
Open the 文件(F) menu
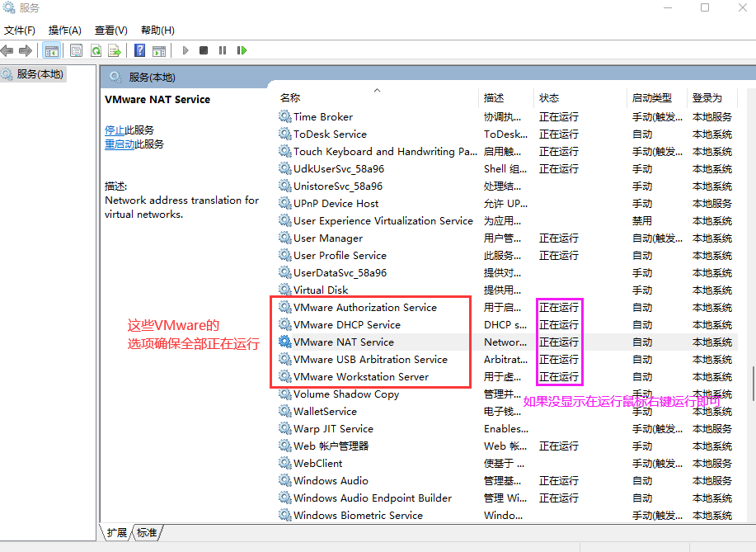coord(20,31)
